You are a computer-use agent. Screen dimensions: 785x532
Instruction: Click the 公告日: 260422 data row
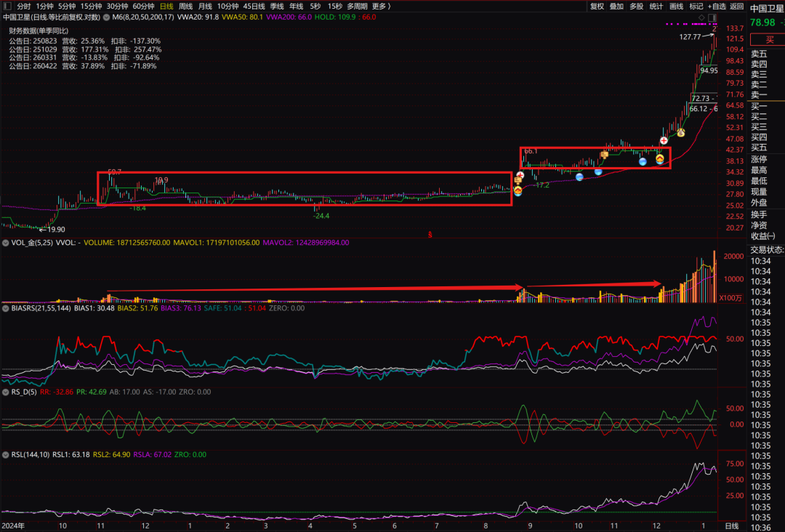(x=83, y=66)
